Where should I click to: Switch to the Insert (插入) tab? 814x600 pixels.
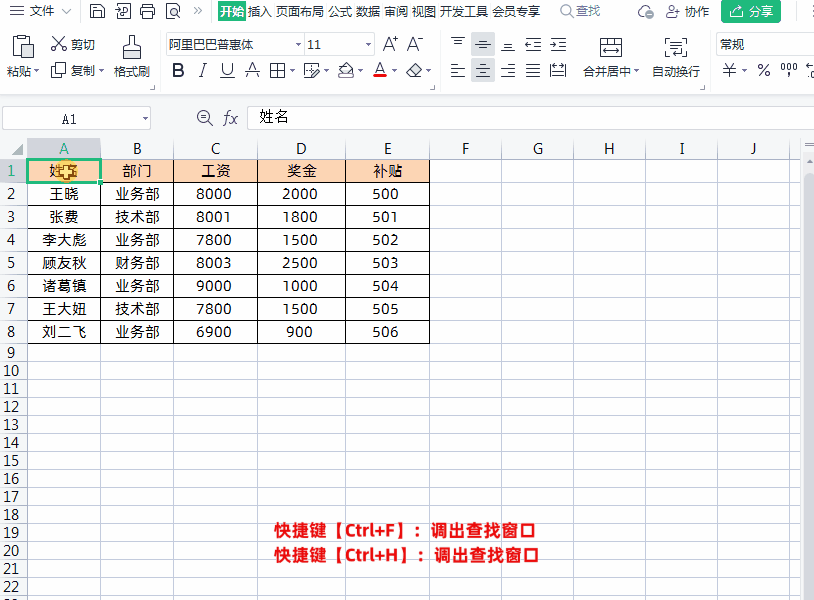coord(260,11)
